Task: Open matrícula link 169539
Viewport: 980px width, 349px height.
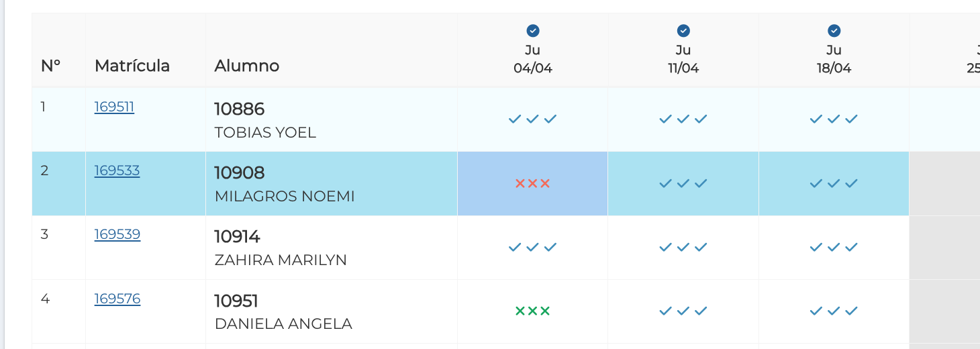Action: click(x=117, y=234)
